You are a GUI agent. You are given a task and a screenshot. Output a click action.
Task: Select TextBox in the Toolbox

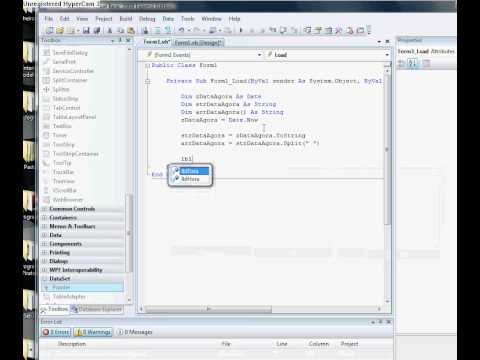(x=62, y=126)
